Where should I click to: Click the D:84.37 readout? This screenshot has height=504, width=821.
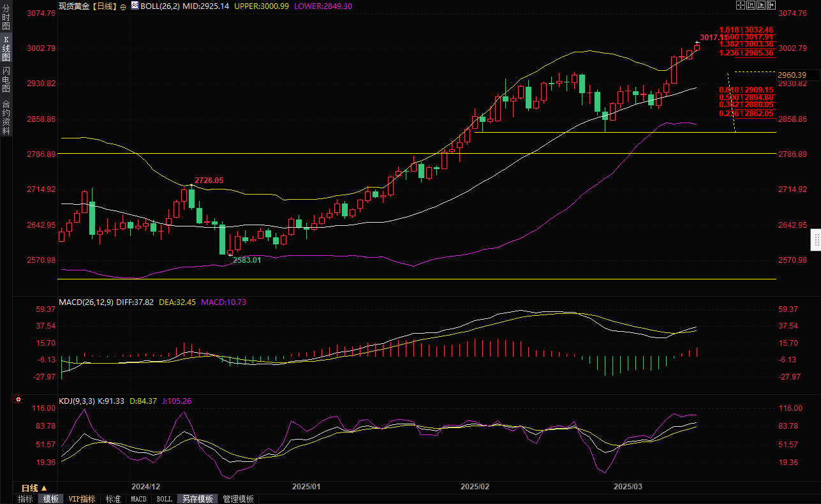coord(143,401)
